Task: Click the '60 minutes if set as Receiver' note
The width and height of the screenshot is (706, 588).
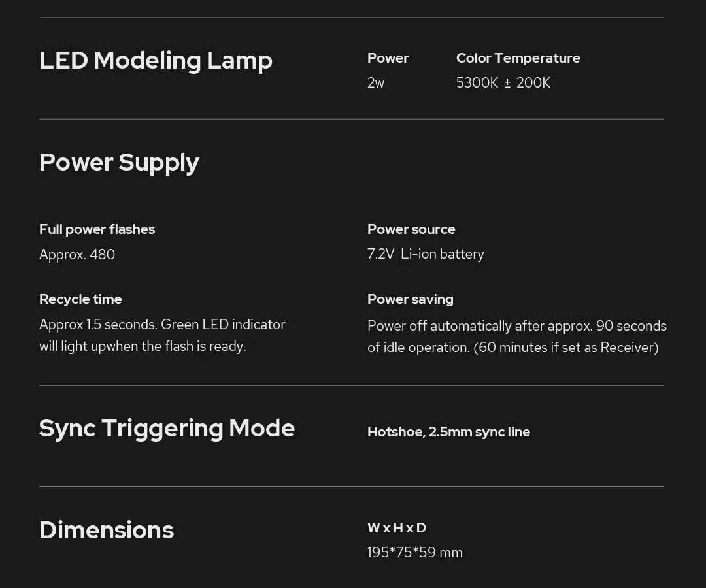Action: [x=566, y=348]
